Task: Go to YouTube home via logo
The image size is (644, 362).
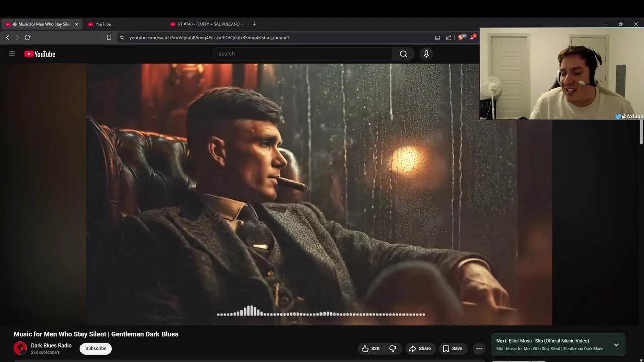Action: (x=40, y=54)
